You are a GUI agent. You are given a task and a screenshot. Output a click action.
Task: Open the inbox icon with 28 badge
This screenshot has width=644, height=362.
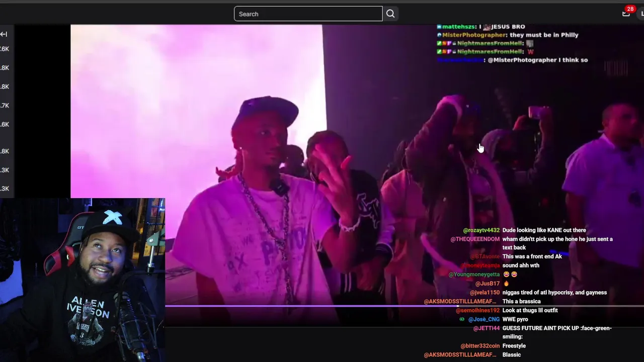coord(626,14)
